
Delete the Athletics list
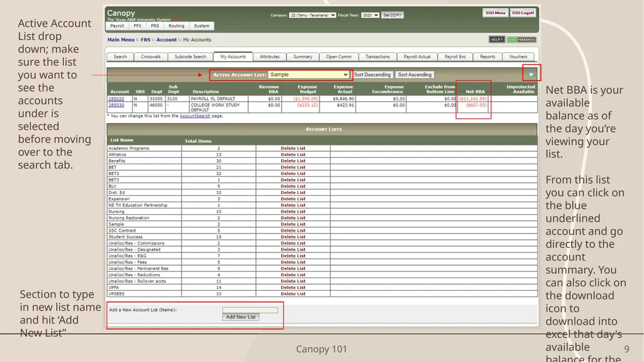[x=293, y=155]
